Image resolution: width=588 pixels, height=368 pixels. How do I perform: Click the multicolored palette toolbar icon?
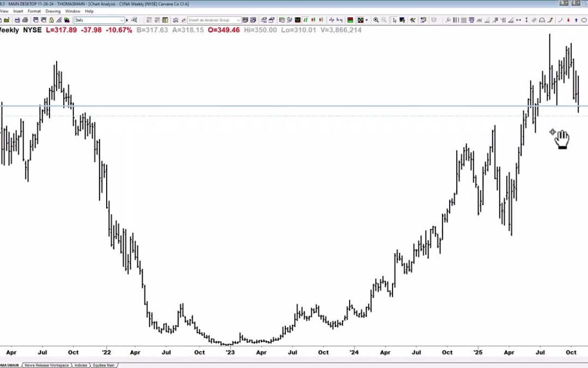[x=67, y=20]
